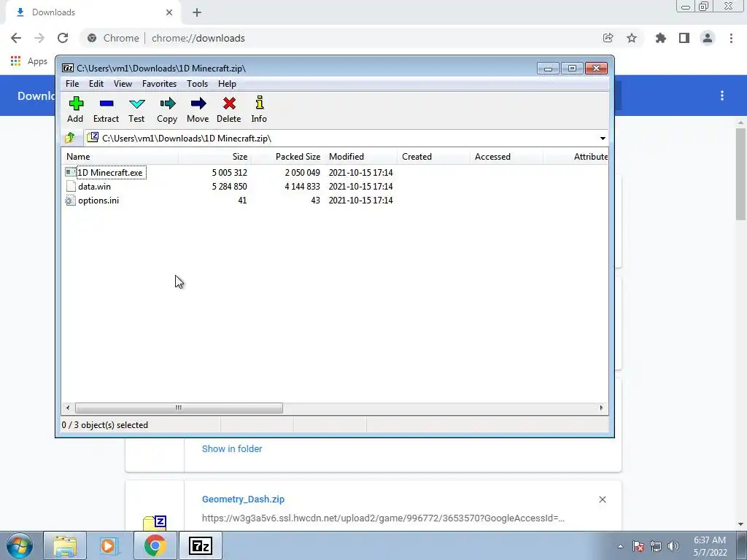Click Share this page icon in address bar
Screen dimensions: 747x560
pos(608,38)
